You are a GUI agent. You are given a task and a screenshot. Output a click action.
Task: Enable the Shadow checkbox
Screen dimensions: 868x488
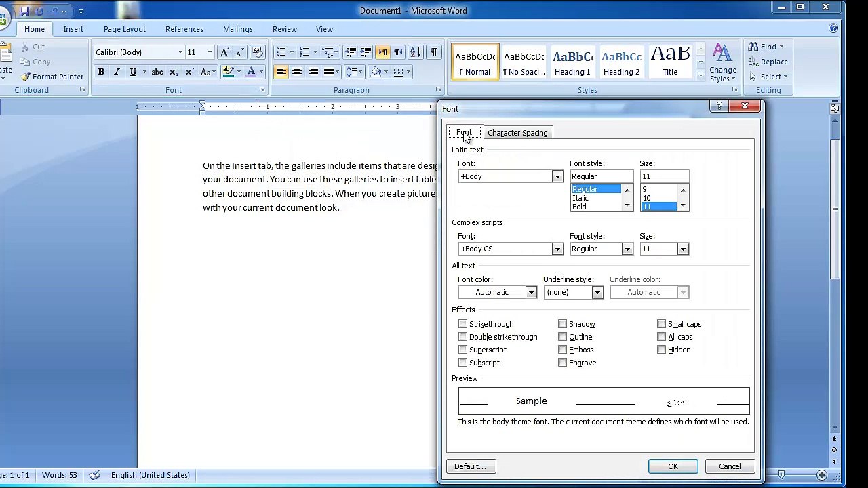[563, 324]
